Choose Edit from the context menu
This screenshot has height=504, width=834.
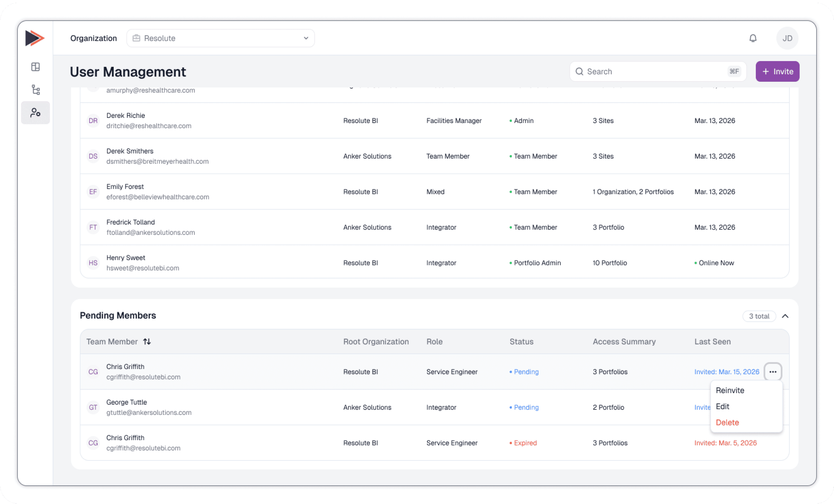coord(723,406)
